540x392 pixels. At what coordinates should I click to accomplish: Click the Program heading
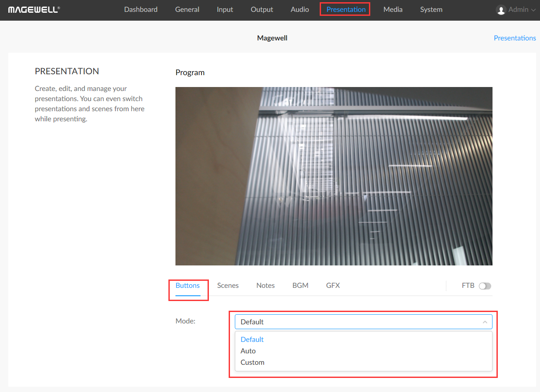coord(190,73)
